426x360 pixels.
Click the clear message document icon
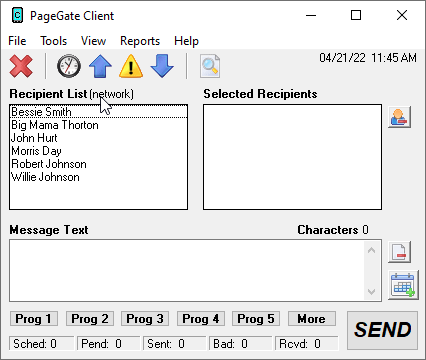(x=399, y=252)
